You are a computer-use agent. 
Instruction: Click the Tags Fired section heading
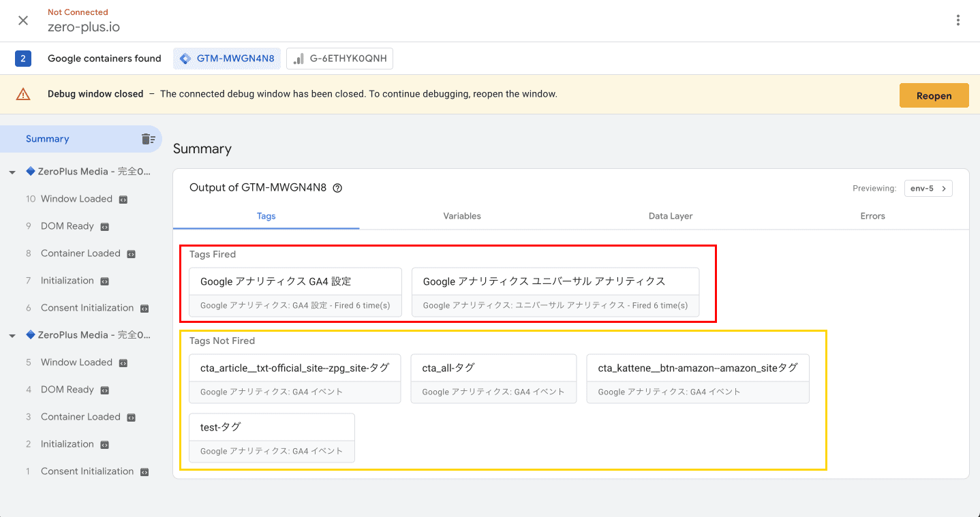point(213,254)
